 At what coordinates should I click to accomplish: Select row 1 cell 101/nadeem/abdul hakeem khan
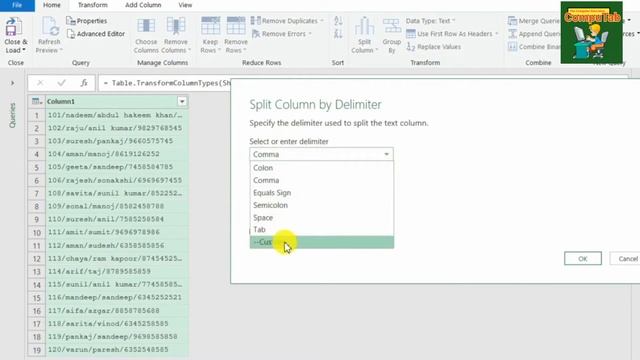pyautogui.click(x=116, y=115)
